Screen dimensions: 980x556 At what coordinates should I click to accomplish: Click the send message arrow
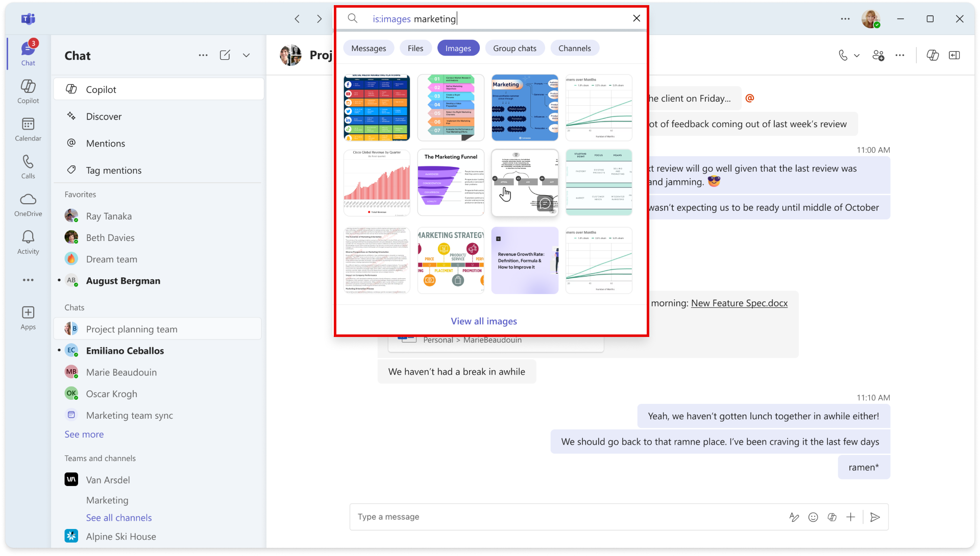tap(875, 517)
